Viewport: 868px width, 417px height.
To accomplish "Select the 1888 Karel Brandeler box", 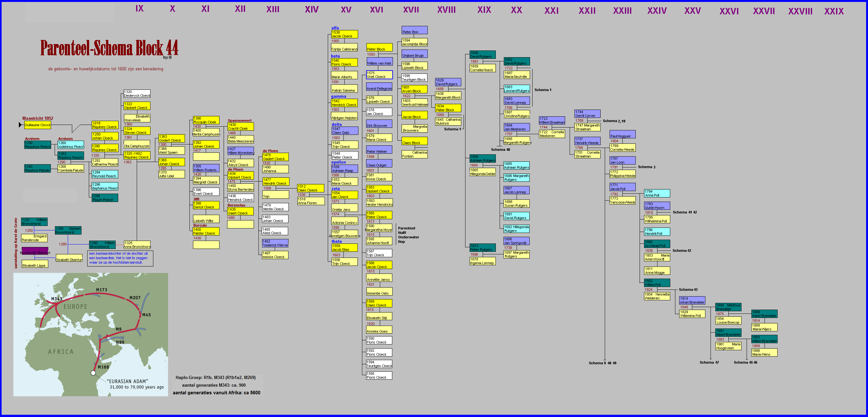I will (x=764, y=314).
